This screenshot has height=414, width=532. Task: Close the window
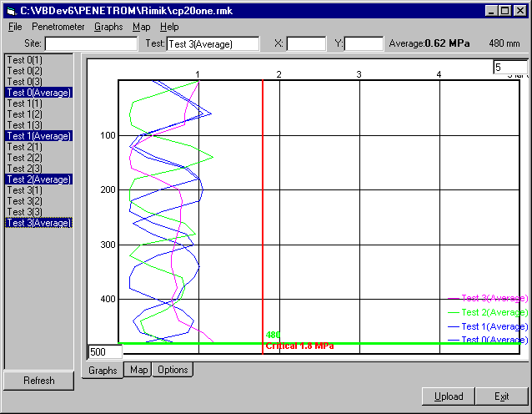519,11
